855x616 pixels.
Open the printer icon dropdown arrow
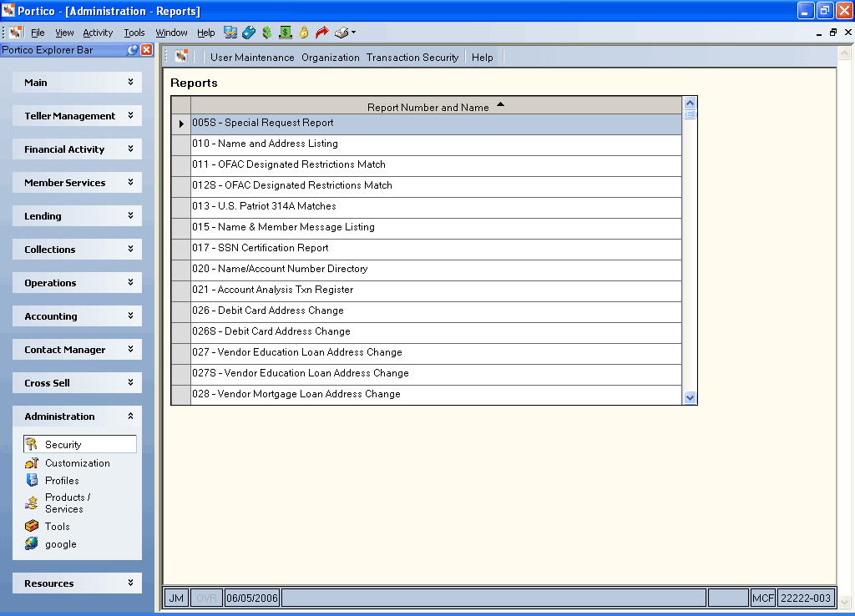(353, 33)
